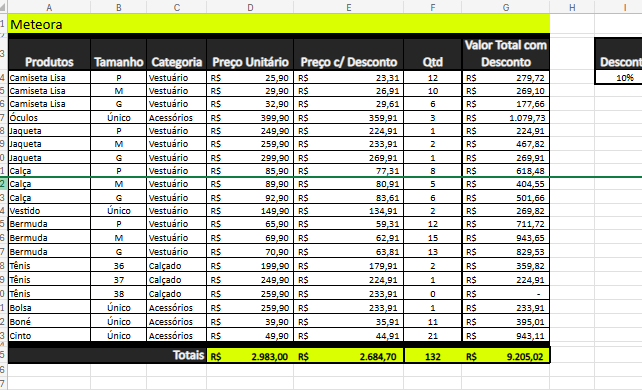The width and height of the screenshot is (642, 390).
Task: Select column G header
Action: [506, 7]
